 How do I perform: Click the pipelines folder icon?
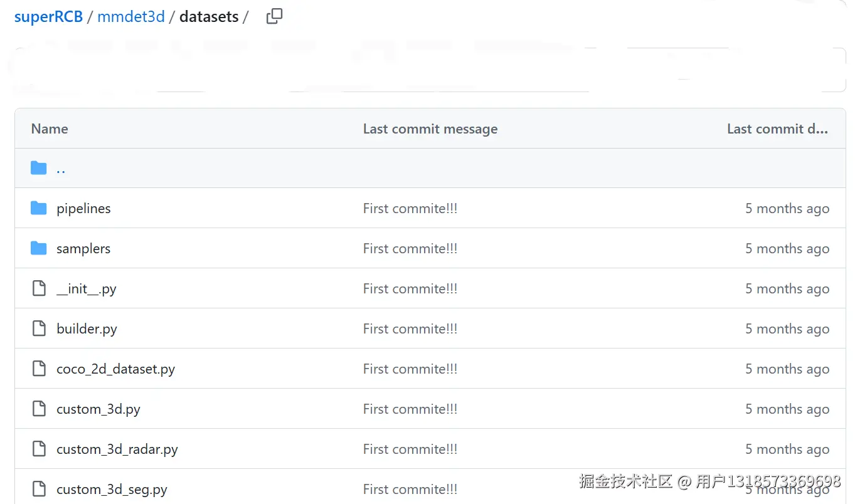coord(39,208)
